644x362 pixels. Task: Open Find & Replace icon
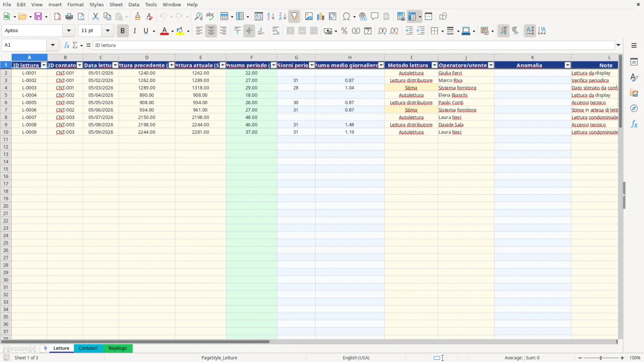click(199, 17)
